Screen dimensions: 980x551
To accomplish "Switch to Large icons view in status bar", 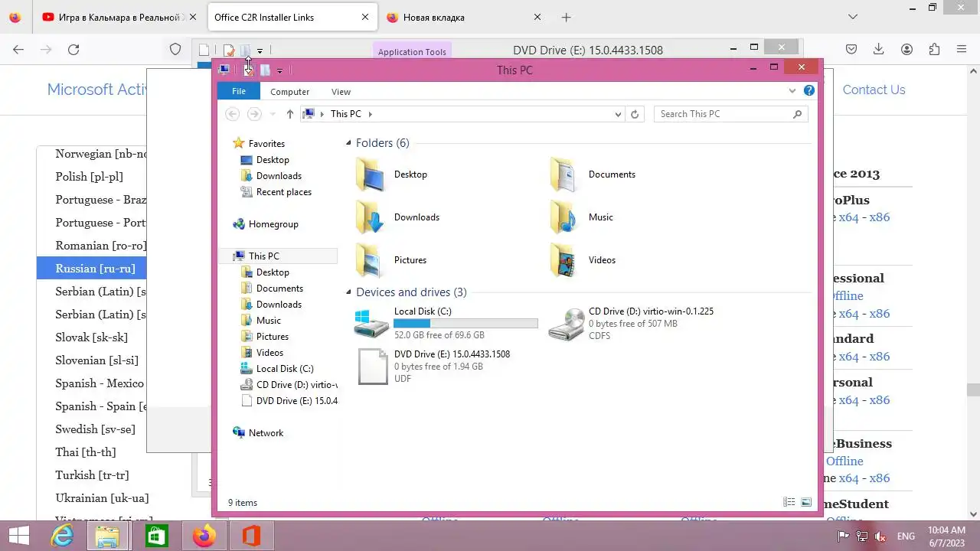I will [806, 503].
